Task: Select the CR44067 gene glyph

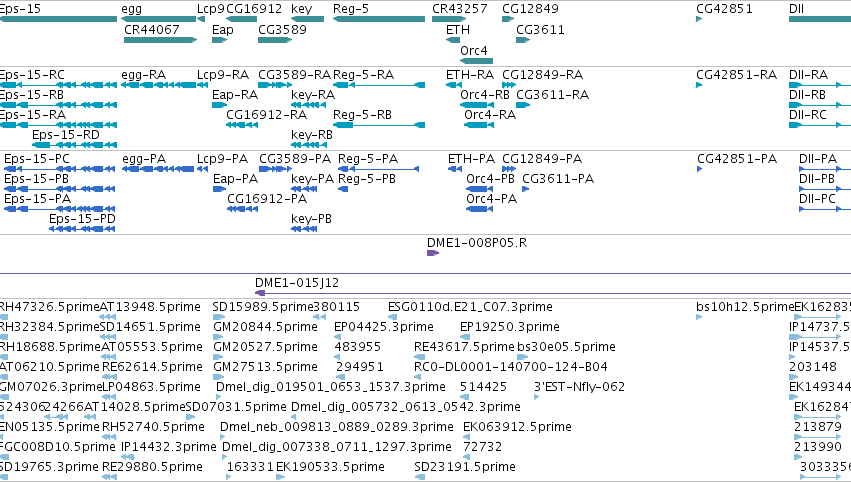Action: point(160,40)
